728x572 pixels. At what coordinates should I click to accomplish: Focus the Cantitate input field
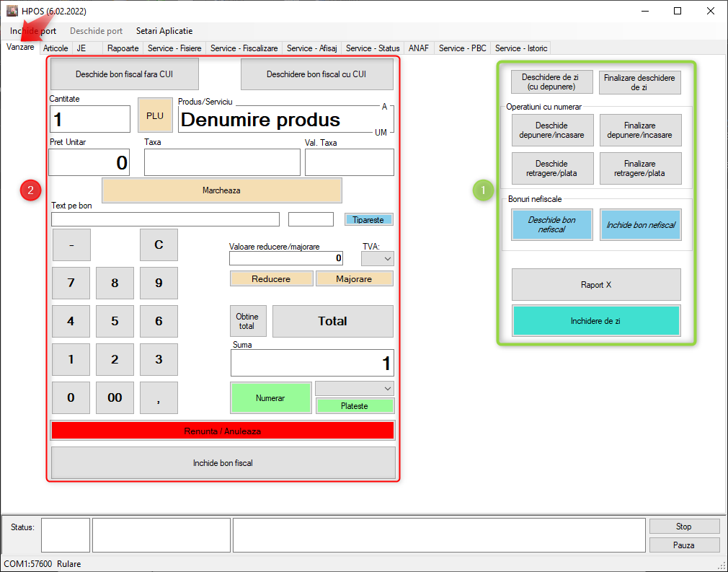pyautogui.click(x=89, y=119)
